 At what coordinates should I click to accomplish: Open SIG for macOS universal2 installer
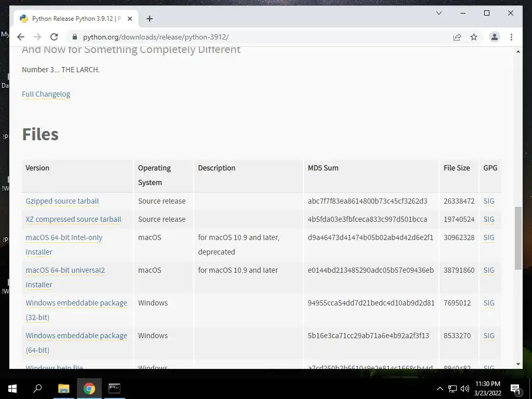point(488,270)
